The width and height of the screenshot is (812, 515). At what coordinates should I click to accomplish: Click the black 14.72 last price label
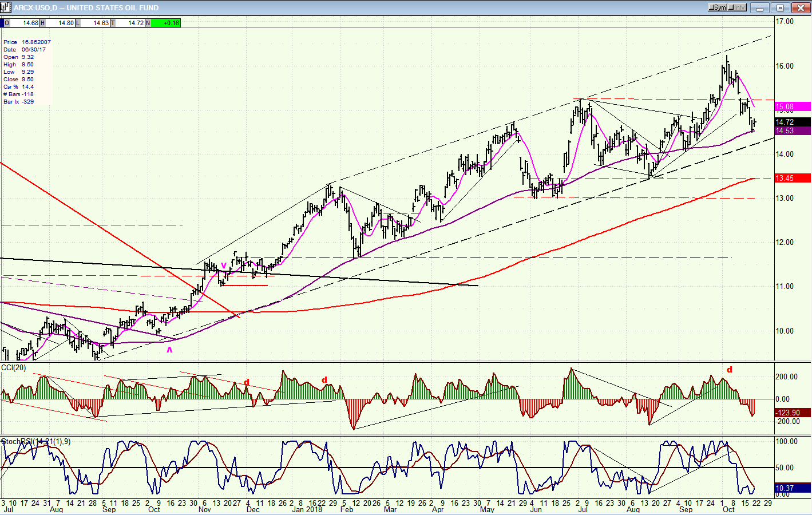coord(792,122)
